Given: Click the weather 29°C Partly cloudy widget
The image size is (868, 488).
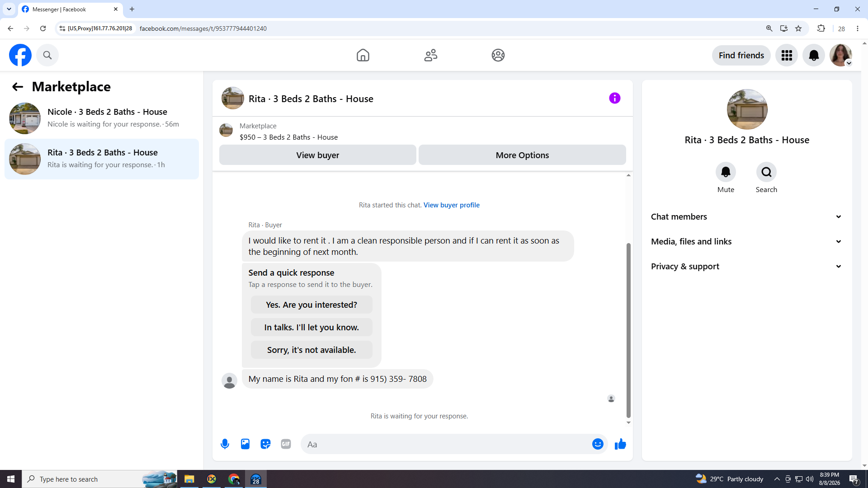Looking at the screenshot, I should coord(729,479).
